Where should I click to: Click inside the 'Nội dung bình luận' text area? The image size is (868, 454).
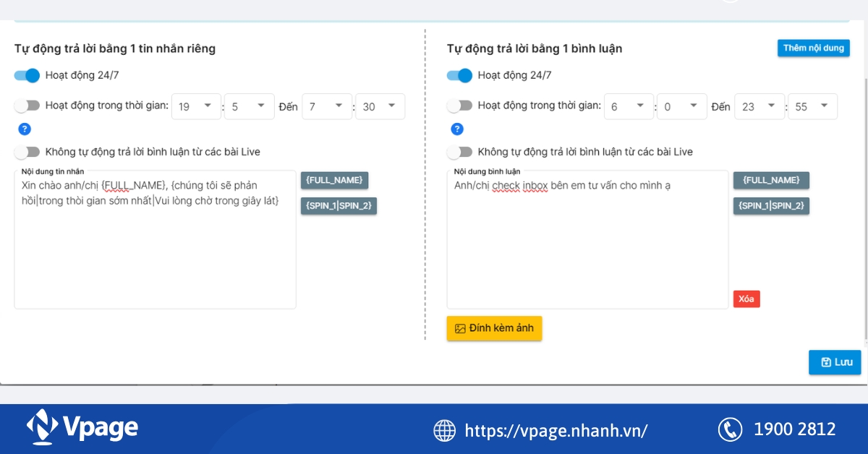(x=587, y=246)
